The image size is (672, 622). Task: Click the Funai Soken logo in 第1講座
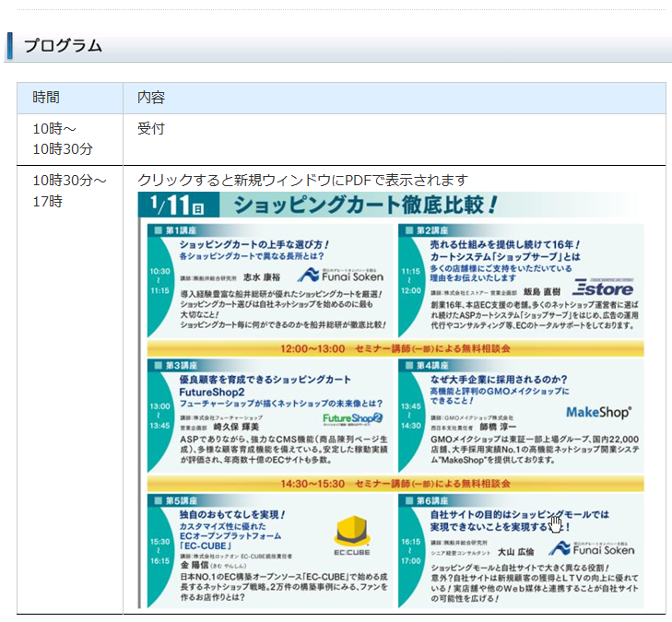tap(340, 275)
